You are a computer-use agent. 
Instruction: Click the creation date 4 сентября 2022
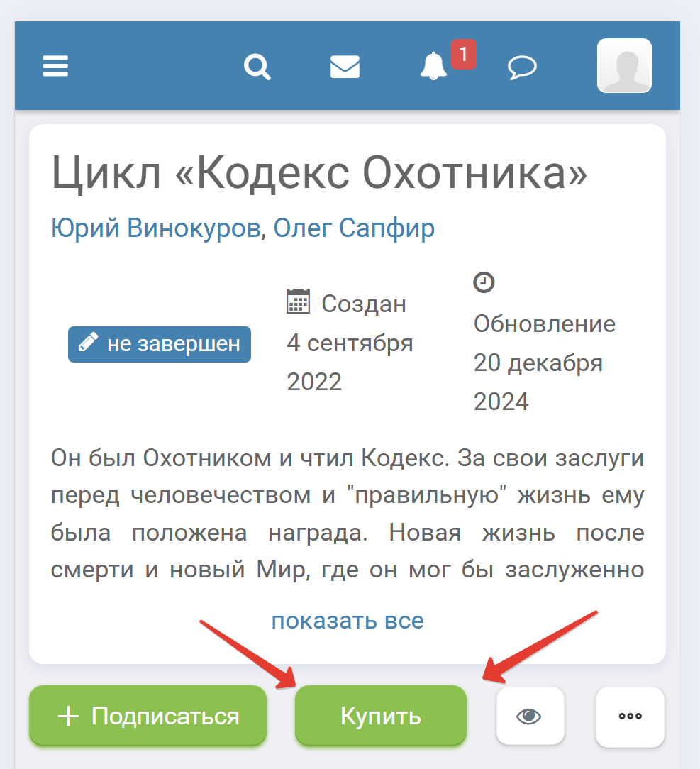point(349,363)
